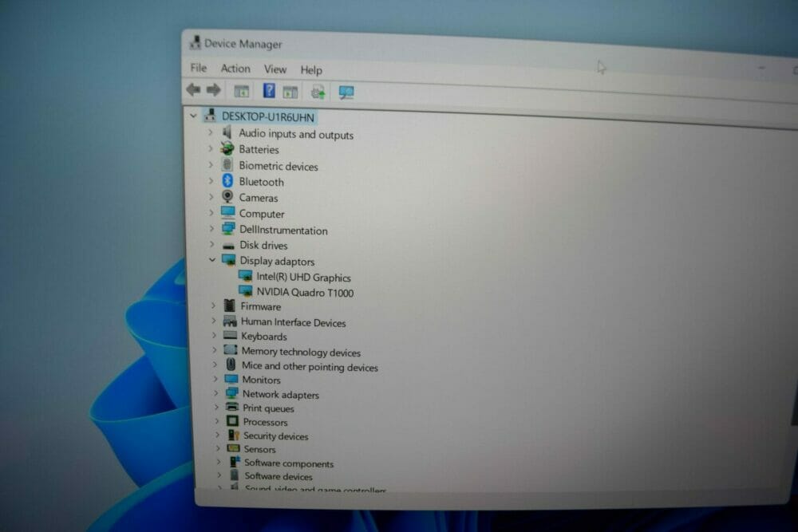Click the Batteries icon
The image size is (798, 532).
point(227,148)
